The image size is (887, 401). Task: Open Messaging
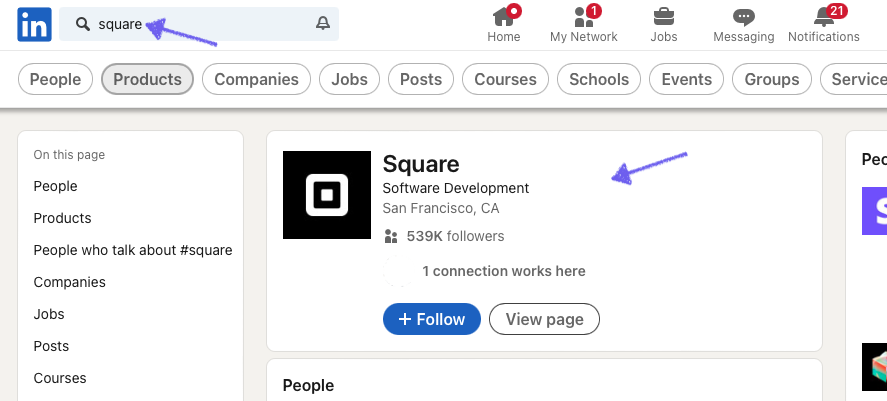[x=743, y=25]
